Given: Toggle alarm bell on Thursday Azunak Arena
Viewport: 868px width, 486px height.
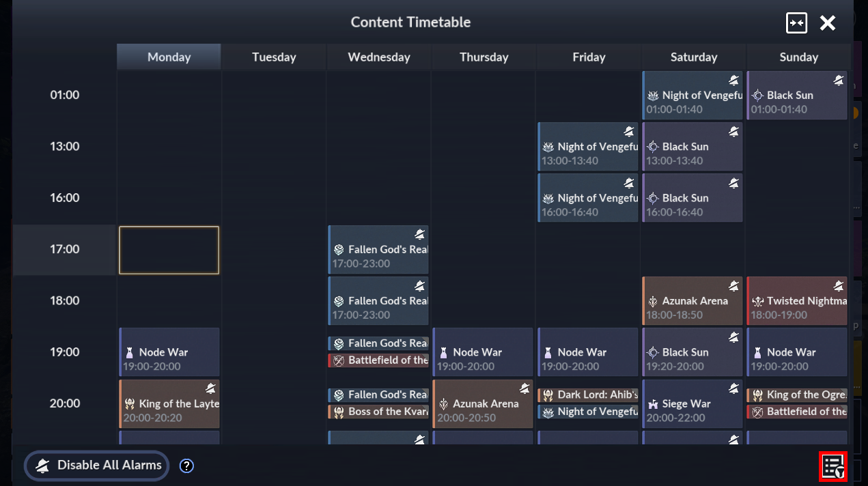Looking at the screenshot, I should (x=524, y=388).
